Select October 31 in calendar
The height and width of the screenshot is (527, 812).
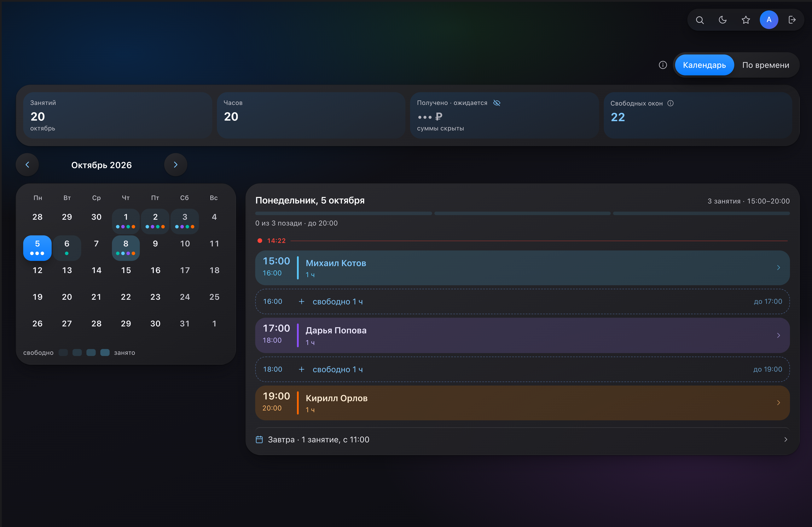pos(185,324)
